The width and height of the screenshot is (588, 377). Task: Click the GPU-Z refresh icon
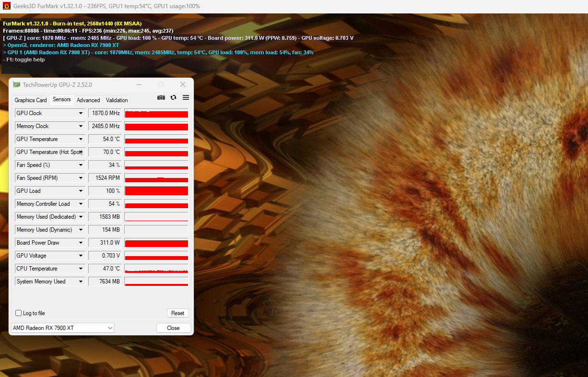(174, 97)
